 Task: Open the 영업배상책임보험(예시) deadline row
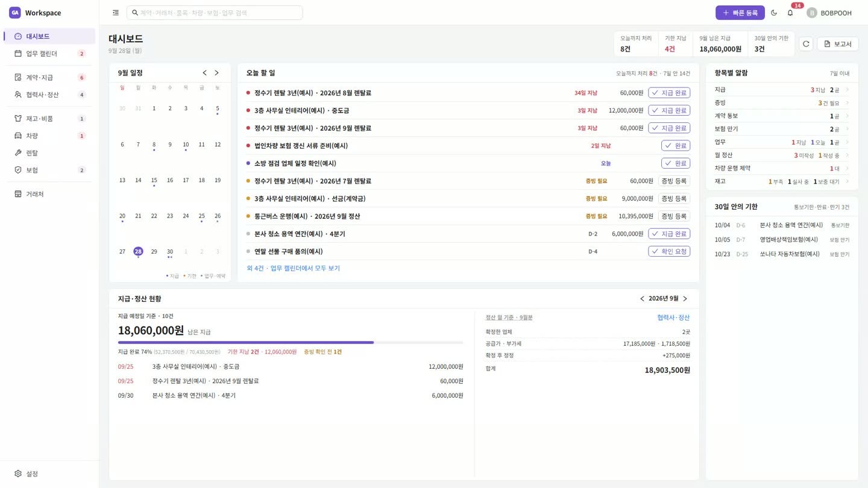pyautogui.click(x=782, y=239)
